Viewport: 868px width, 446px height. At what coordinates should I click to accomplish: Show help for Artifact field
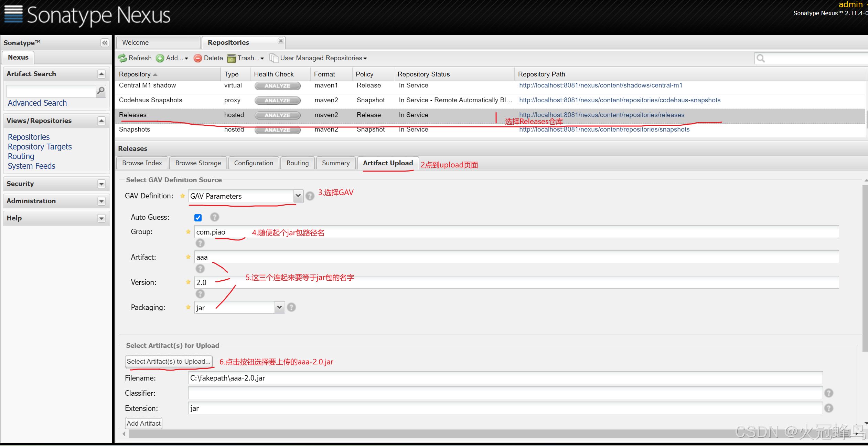click(x=200, y=269)
